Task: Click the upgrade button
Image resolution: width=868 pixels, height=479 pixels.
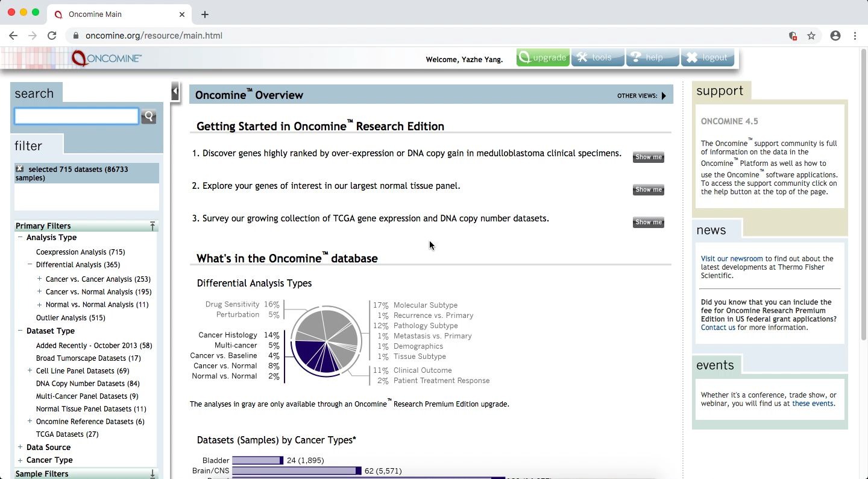Action: [543, 57]
